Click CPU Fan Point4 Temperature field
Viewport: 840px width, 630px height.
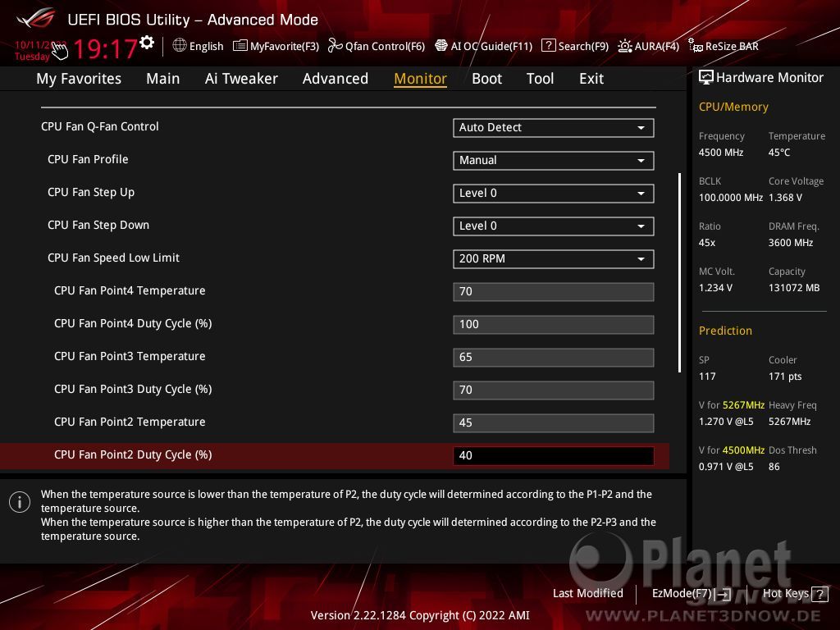coord(554,291)
